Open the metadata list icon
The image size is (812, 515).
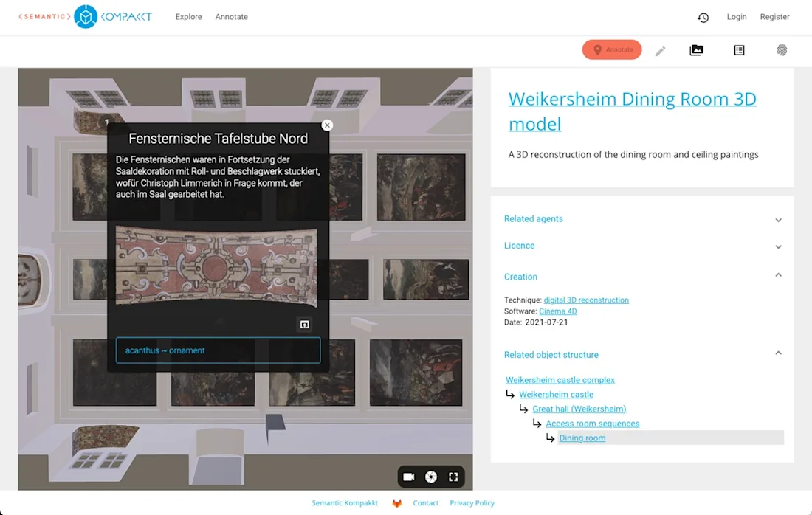point(739,50)
